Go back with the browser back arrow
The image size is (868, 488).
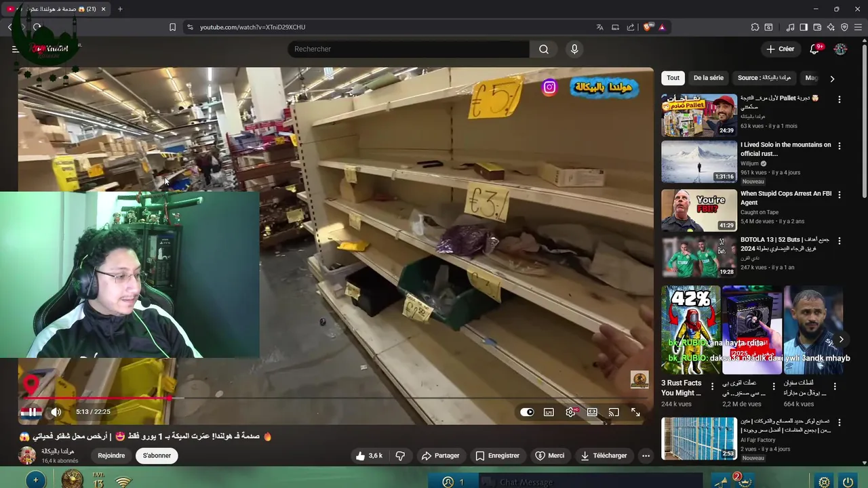tap(9, 27)
